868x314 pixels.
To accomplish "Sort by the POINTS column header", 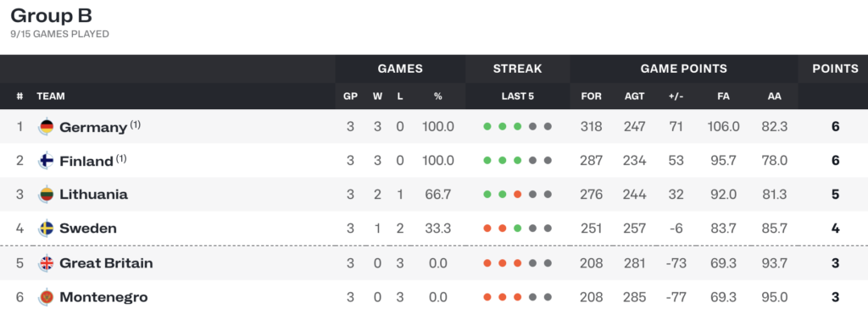I will pyautogui.click(x=835, y=69).
